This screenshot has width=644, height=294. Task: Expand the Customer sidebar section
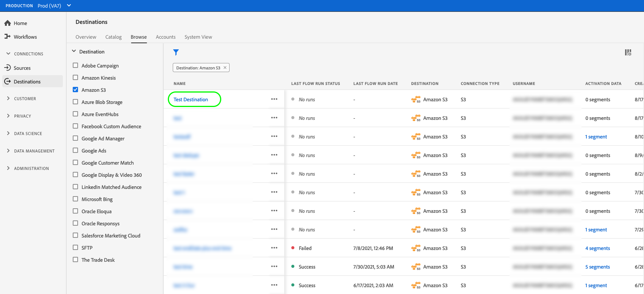tap(8, 98)
